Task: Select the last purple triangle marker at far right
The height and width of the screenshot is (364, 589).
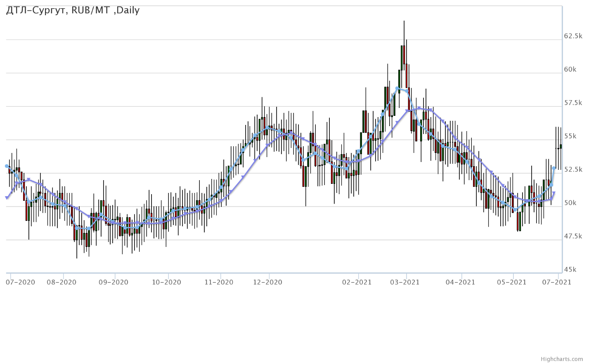Action: click(x=554, y=193)
